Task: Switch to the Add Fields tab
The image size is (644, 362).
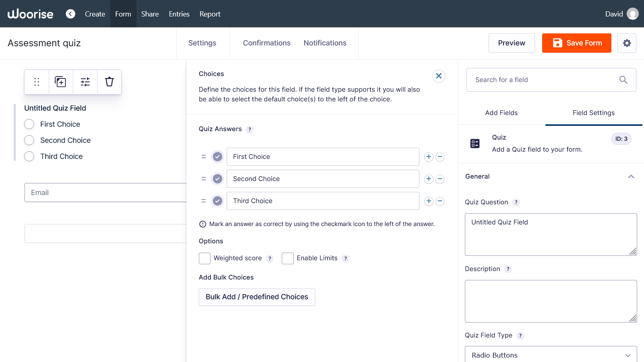Action: [x=501, y=113]
